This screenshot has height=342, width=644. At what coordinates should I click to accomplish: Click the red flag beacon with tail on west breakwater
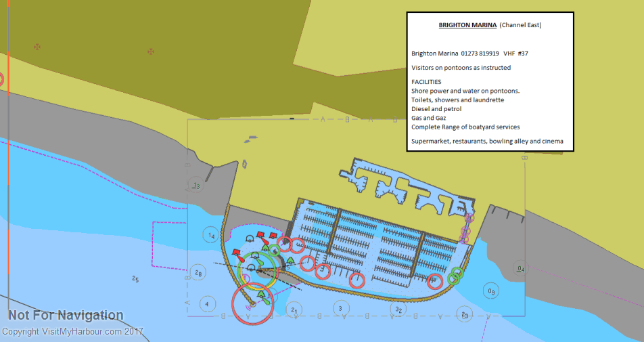tap(238, 255)
